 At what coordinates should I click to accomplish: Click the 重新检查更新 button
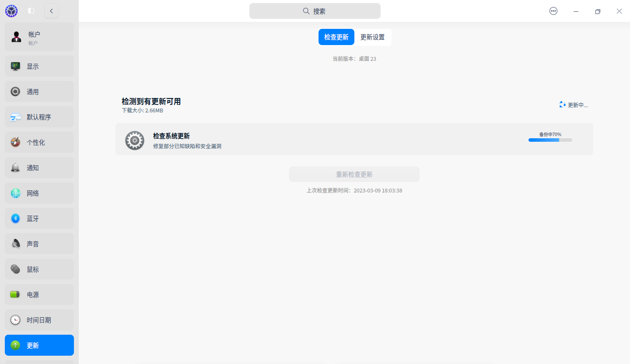point(354,174)
